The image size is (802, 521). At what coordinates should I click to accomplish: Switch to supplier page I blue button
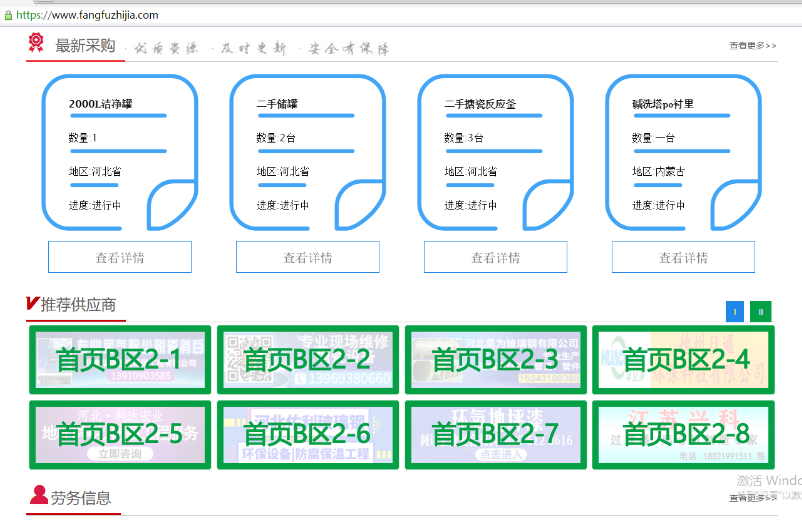[735, 311]
